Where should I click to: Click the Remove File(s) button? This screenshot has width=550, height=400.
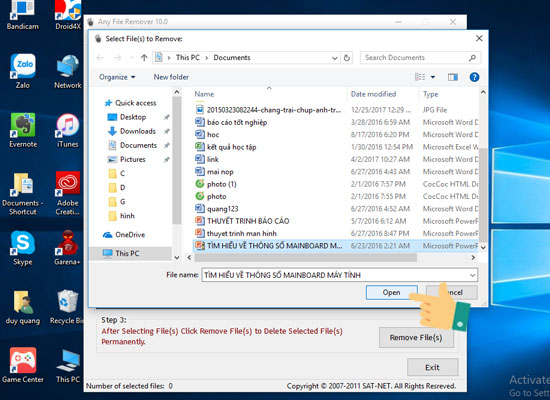coord(416,338)
